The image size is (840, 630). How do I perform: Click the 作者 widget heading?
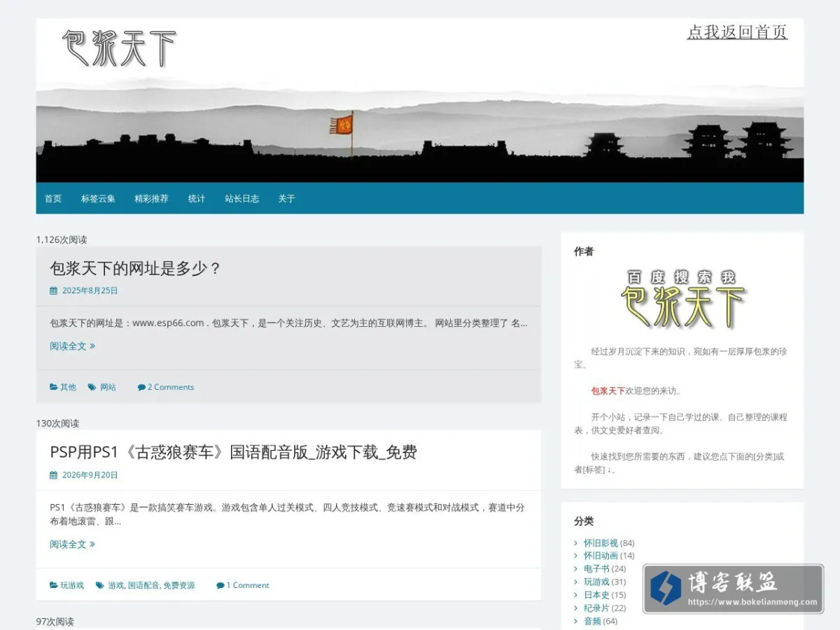click(584, 251)
